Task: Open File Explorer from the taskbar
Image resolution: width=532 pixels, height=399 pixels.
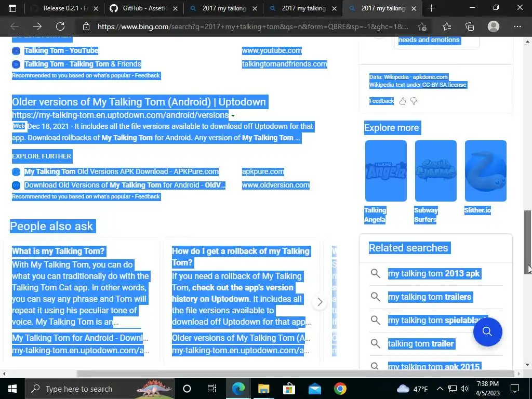Action: pyautogui.click(x=263, y=389)
